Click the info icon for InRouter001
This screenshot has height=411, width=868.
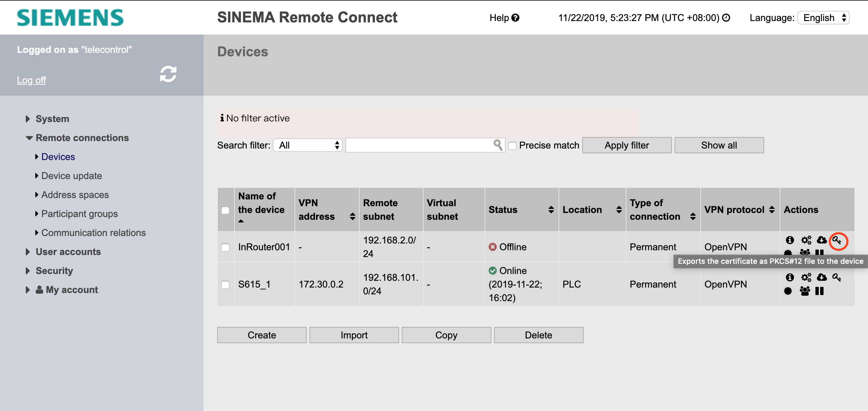790,240
